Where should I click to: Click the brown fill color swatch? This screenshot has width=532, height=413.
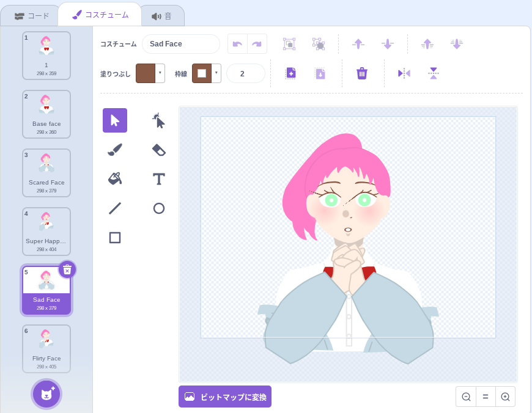click(x=146, y=73)
